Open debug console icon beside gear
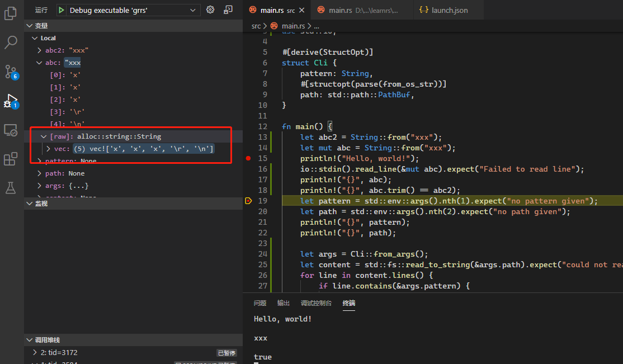623x364 pixels. click(x=228, y=10)
